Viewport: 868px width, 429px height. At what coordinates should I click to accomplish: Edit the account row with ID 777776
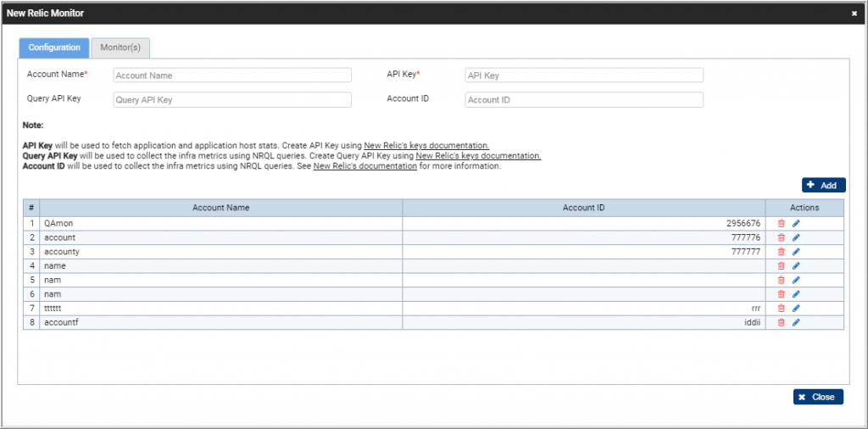[x=796, y=237]
